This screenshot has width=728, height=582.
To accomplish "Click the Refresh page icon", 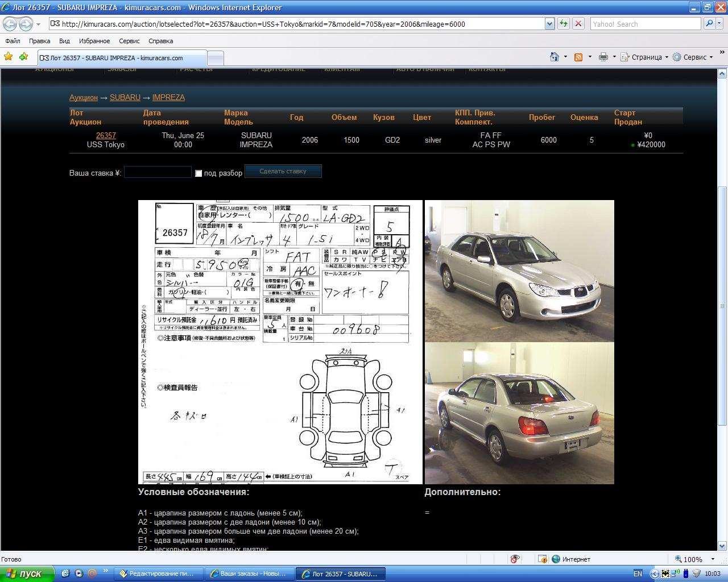I will pyautogui.click(x=563, y=24).
